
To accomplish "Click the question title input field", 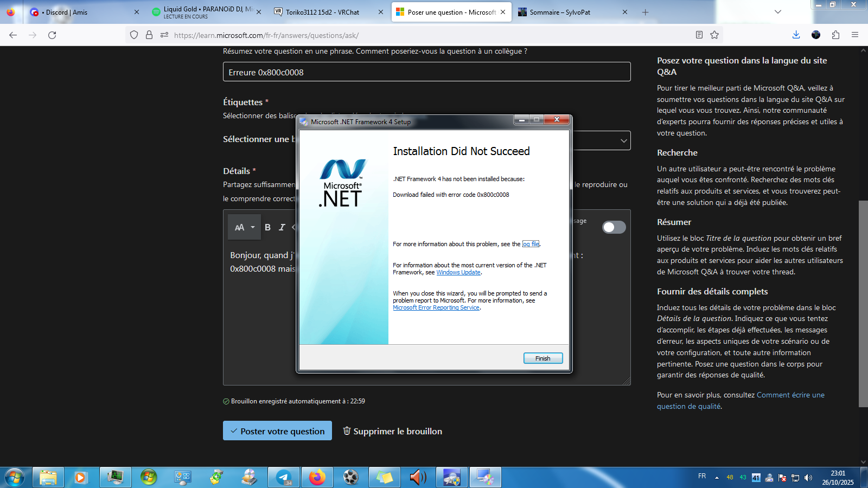I will pyautogui.click(x=427, y=72).
